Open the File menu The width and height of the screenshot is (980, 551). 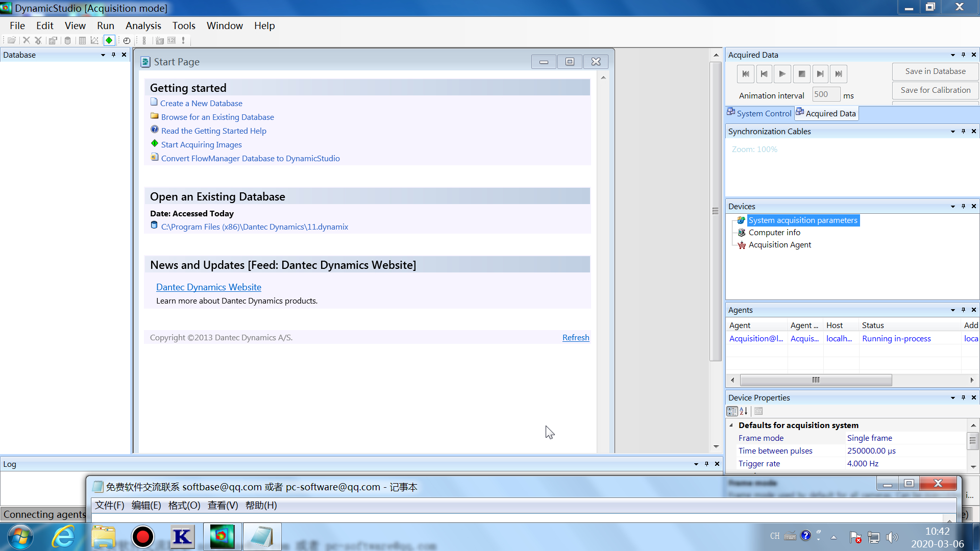point(17,26)
